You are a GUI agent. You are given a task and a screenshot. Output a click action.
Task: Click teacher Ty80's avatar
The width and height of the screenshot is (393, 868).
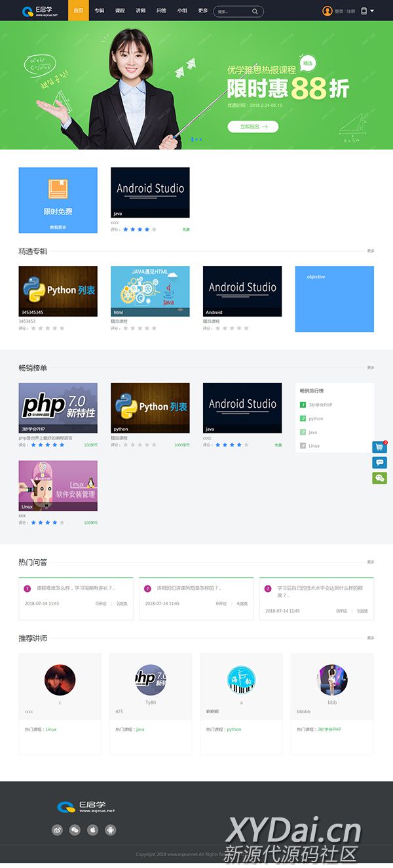(151, 680)
